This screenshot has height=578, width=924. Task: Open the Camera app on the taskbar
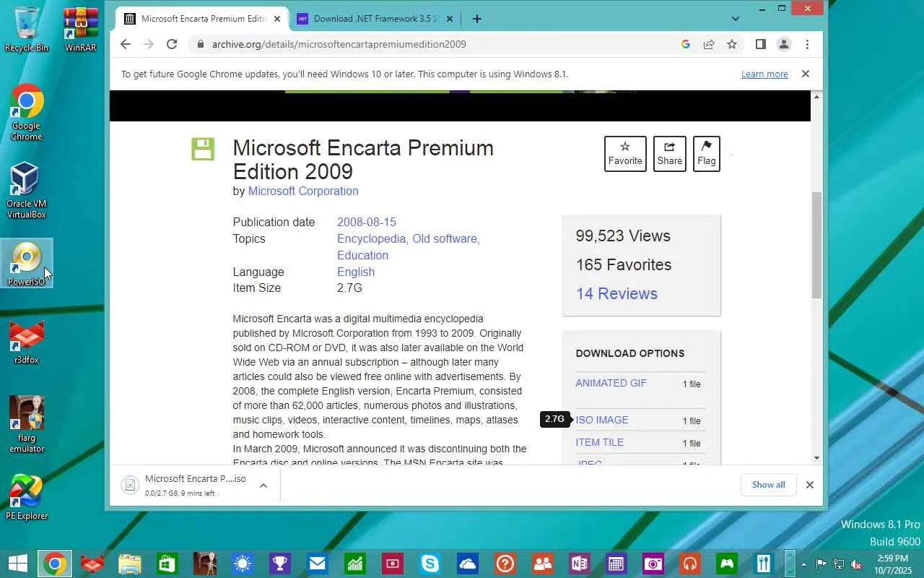click(x=653, y=564)
